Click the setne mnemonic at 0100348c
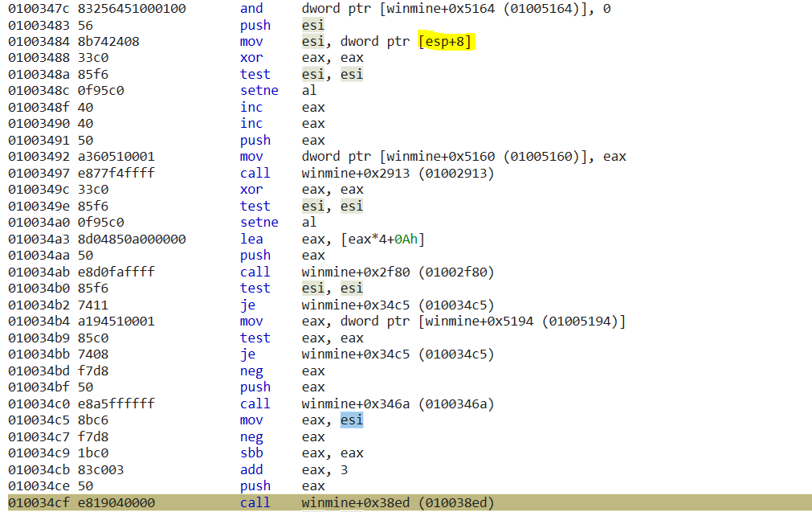Viewport: 812px width, 512px height. coord(259,91)
